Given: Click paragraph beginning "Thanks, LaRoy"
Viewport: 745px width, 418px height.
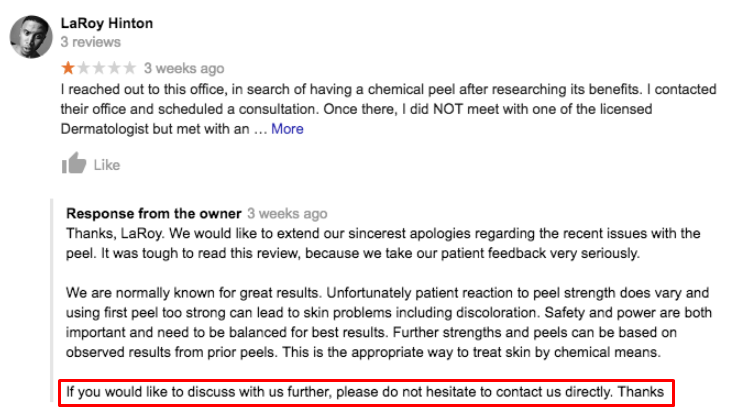Looking at the screenshot, I should coord(383,243).
